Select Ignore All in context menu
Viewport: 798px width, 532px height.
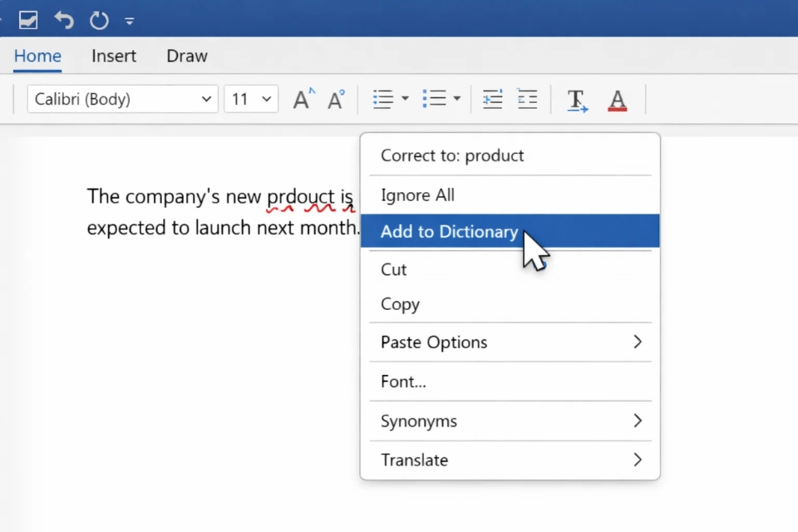pyautogui.click(x=417, y=195)
